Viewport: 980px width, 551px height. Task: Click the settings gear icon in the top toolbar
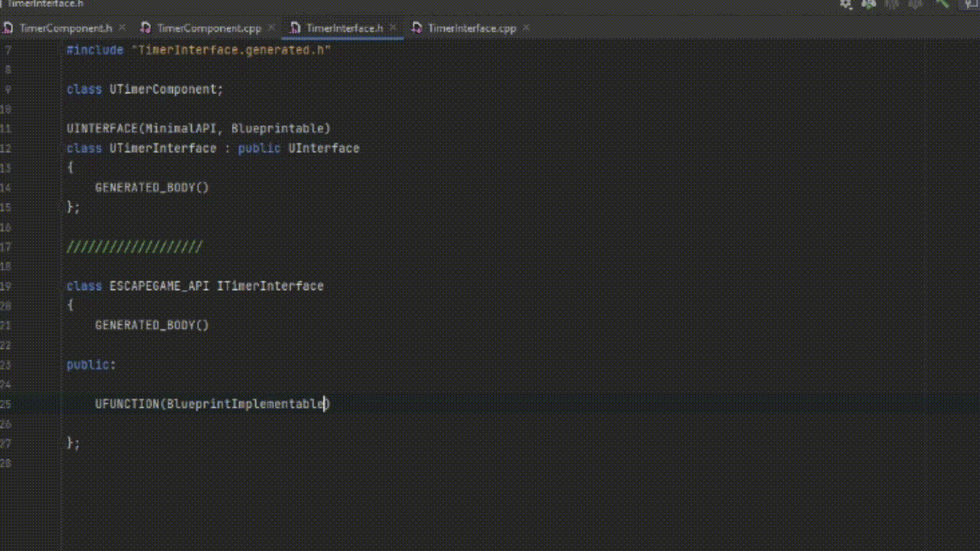tap(845, 5)
